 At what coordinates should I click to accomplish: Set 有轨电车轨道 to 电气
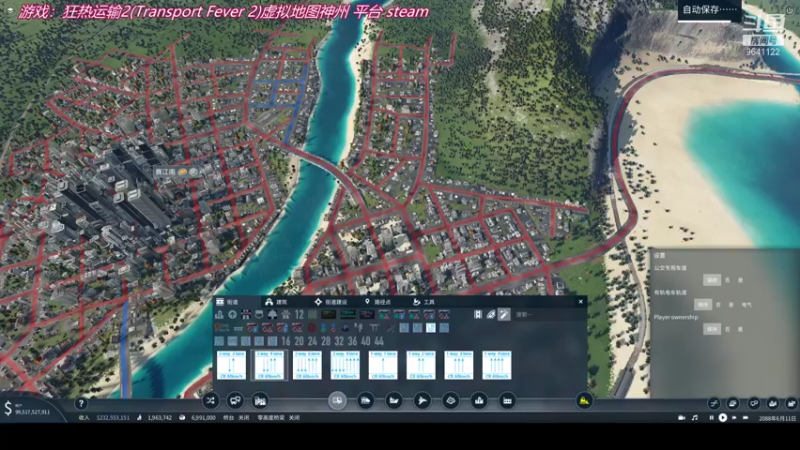[x=746, y=305]
